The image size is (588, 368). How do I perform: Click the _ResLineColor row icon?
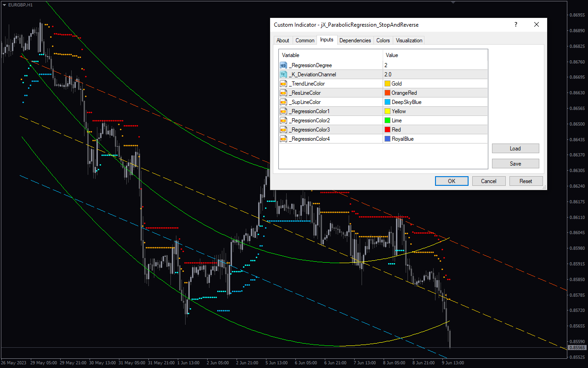[283, 93]
